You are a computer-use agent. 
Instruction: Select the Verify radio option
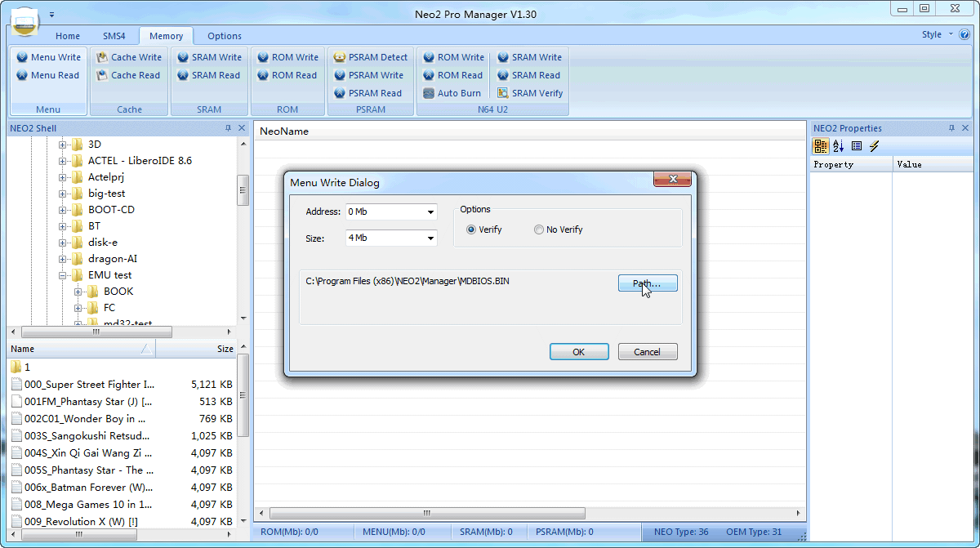pos(470,229)
